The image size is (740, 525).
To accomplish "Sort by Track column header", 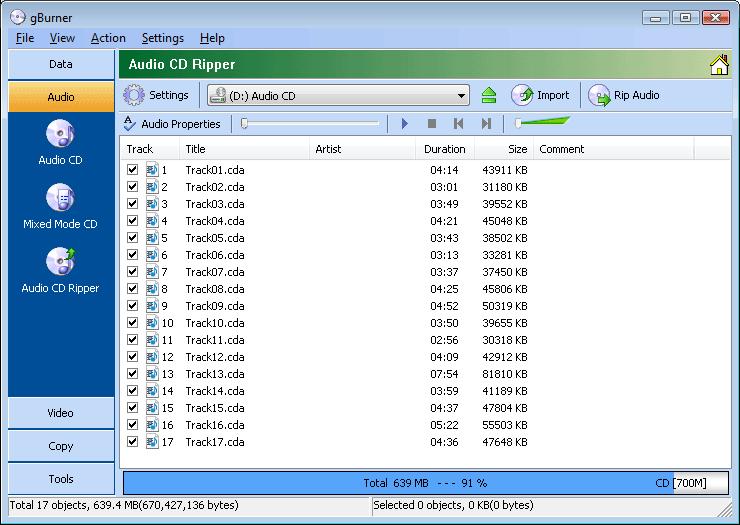I will click(150, 149).
